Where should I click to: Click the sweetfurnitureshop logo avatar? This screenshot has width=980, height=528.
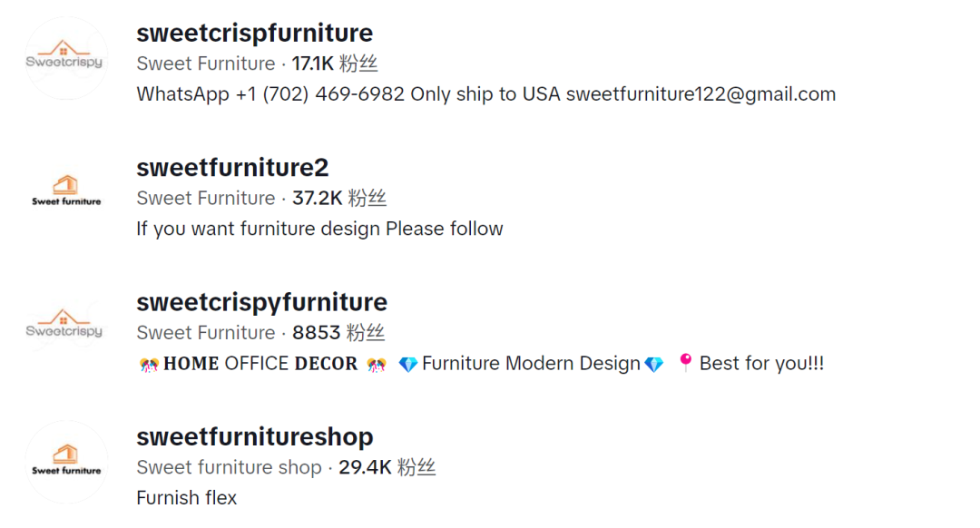coord(65,462)
